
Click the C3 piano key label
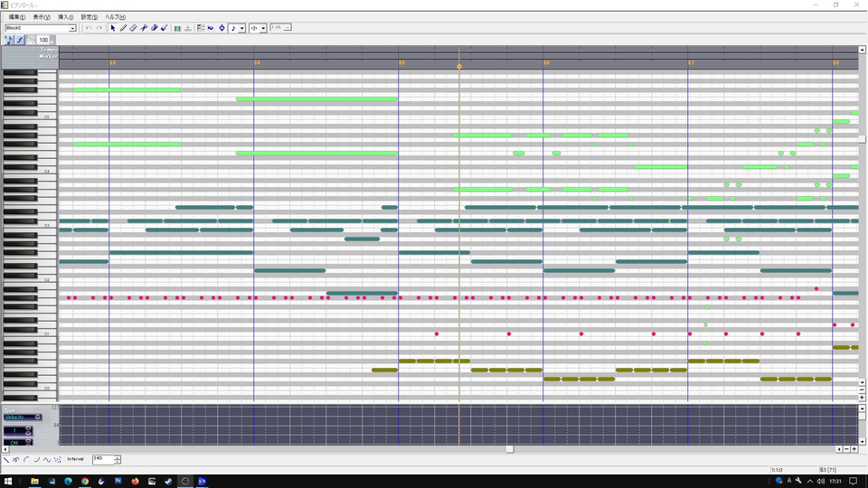click(x=47, y=226)
